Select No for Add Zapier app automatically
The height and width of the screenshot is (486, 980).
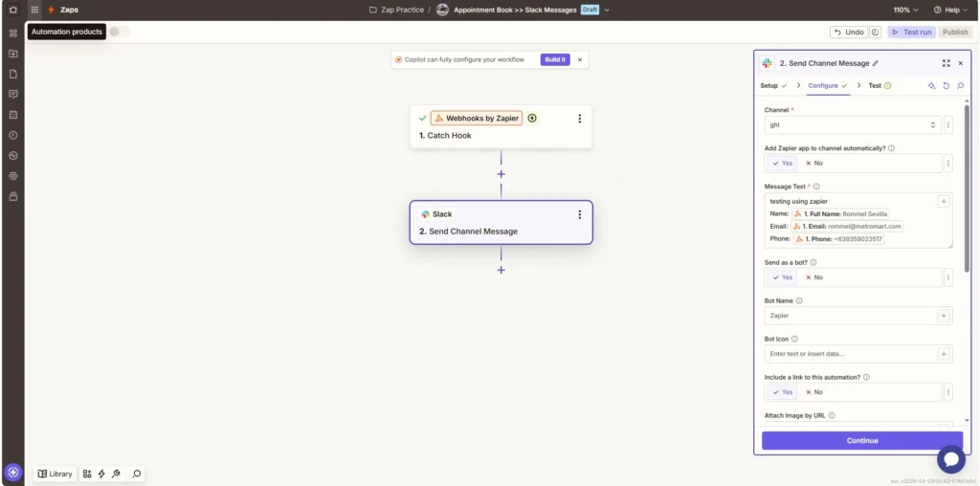point(814,163)
